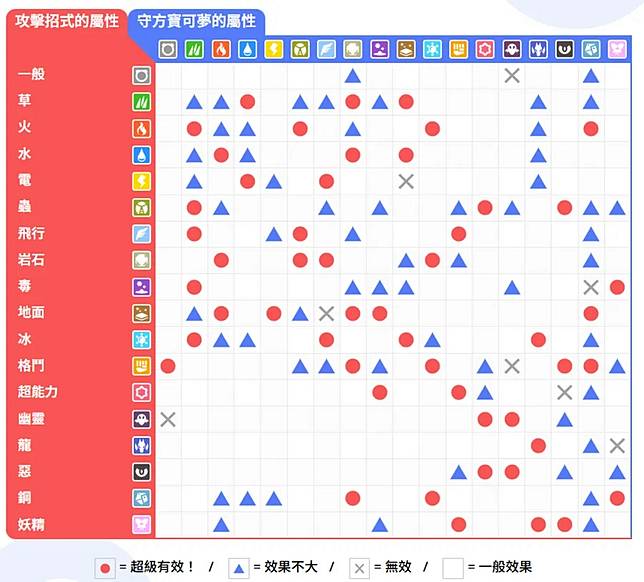The width and height of the screenshot is (644, 582).
Task: Click the 超能力 (Psychic) icon in defender header row
Action: 485,49
